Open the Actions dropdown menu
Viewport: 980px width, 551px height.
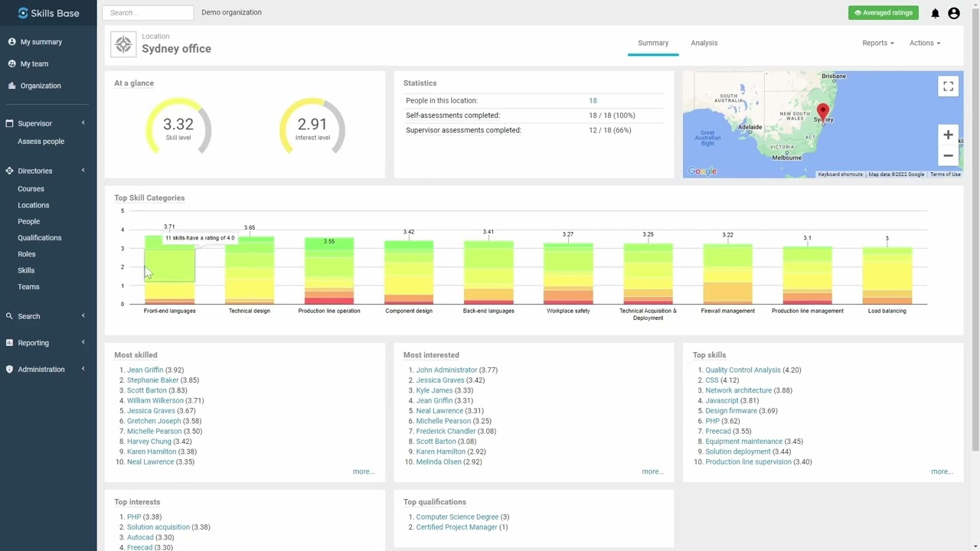[x=925, y=43]
